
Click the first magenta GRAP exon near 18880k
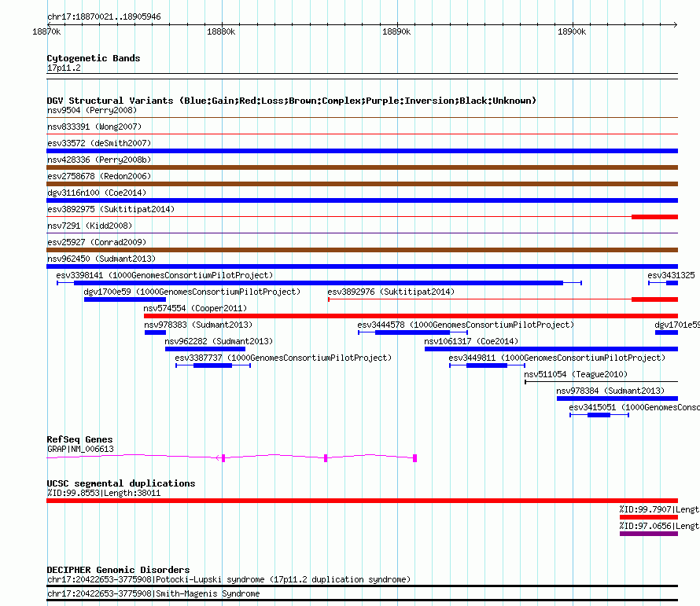tap(223, 458)
